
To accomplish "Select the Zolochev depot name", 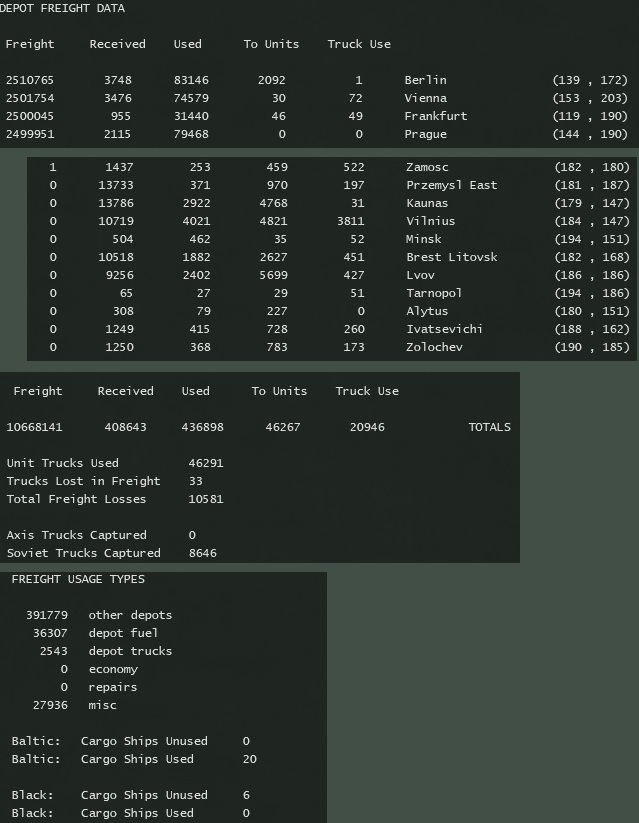I will [434, 347].
